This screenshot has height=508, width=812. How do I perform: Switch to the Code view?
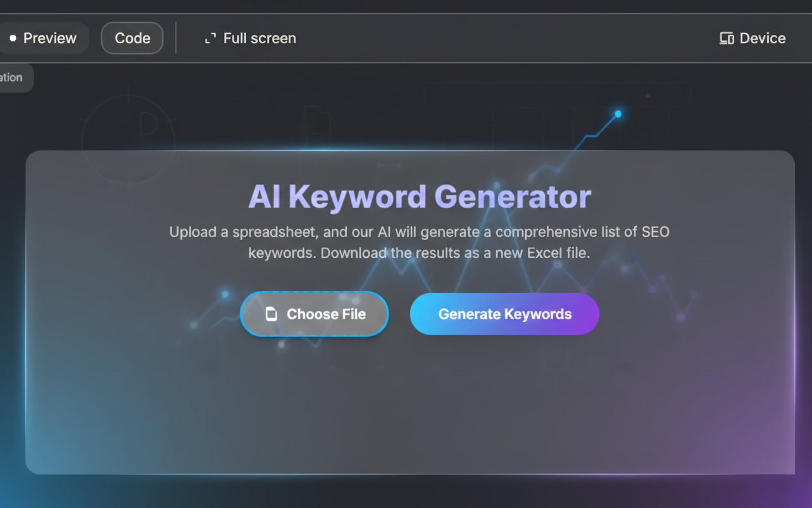tap(132, 38)
